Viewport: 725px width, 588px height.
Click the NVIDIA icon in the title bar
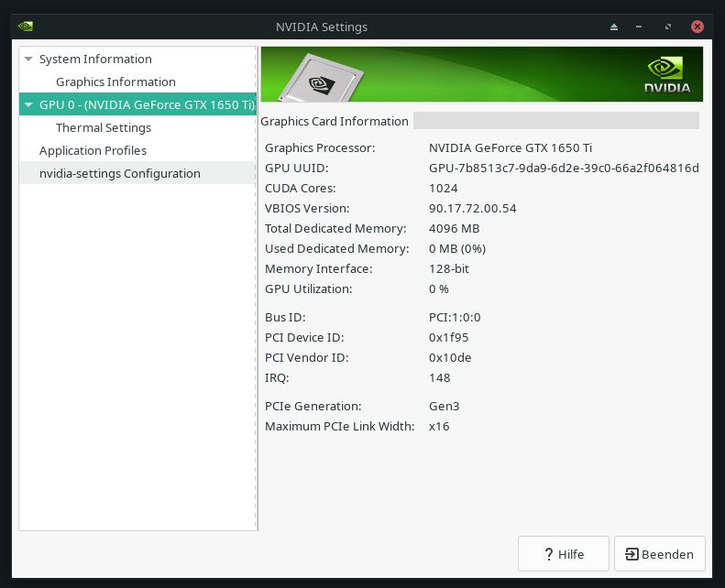point(26,27)
